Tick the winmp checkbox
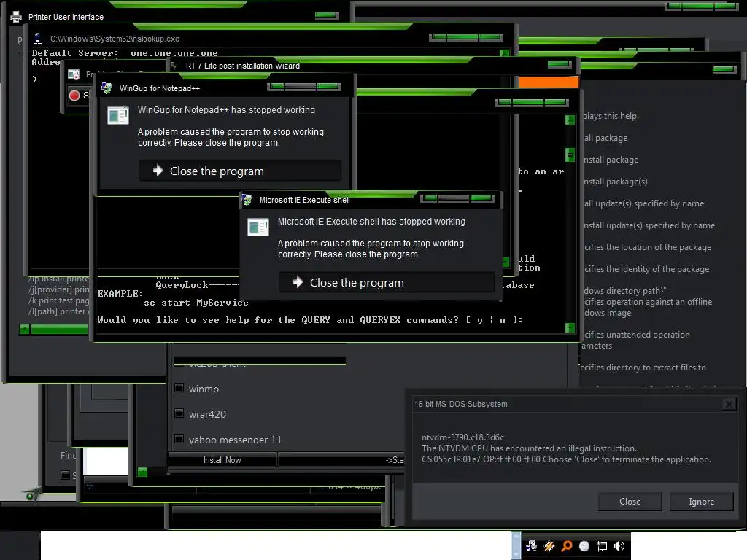Image resolution: width=747 pixels, height=560 pixels. point(179,388)
